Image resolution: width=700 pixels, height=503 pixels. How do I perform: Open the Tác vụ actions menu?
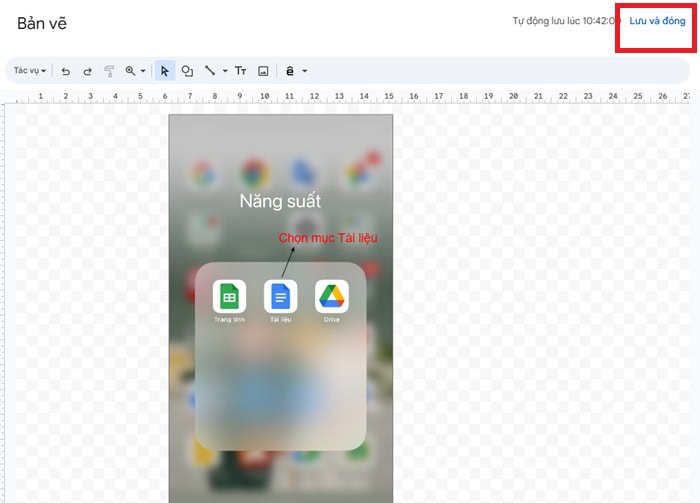(29, 71)
